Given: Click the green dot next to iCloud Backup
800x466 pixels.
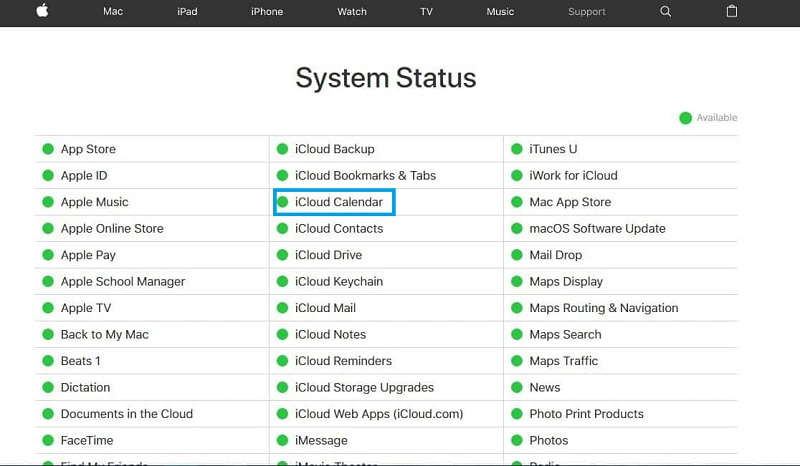Looking at the screenshot, I should (x=282, y=149).
